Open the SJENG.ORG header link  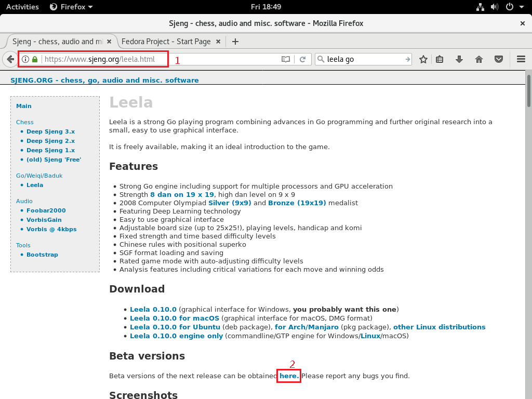click(104, 81)
